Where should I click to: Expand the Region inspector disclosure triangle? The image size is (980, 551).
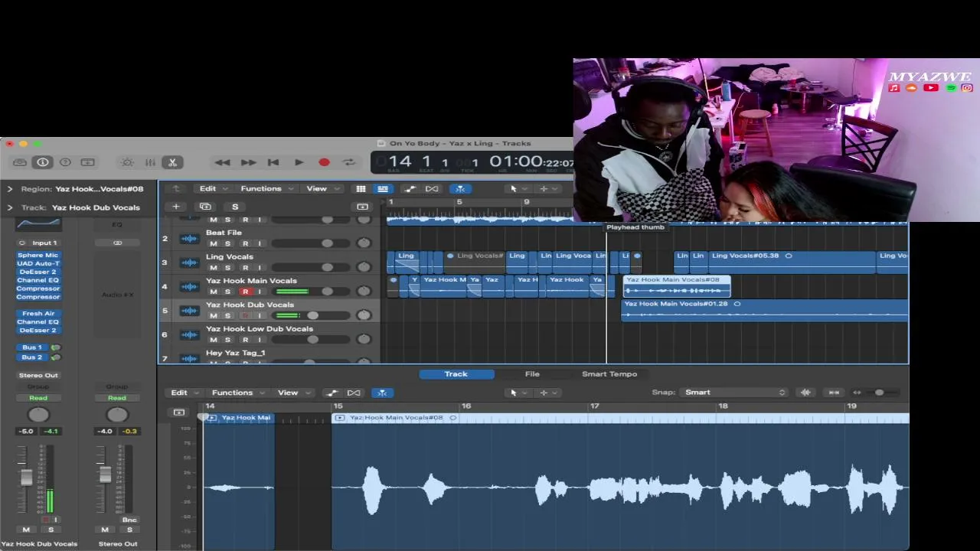[x=10, y=188]
